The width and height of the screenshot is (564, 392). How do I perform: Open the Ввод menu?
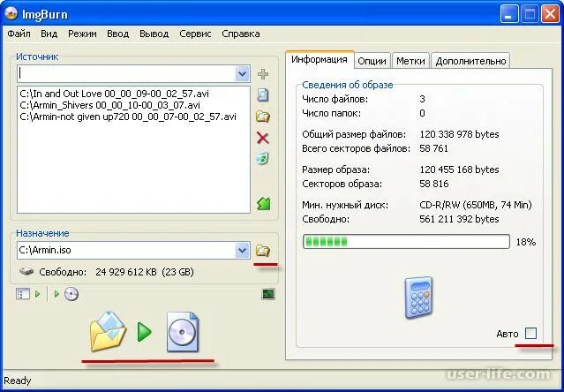point(118,34)
